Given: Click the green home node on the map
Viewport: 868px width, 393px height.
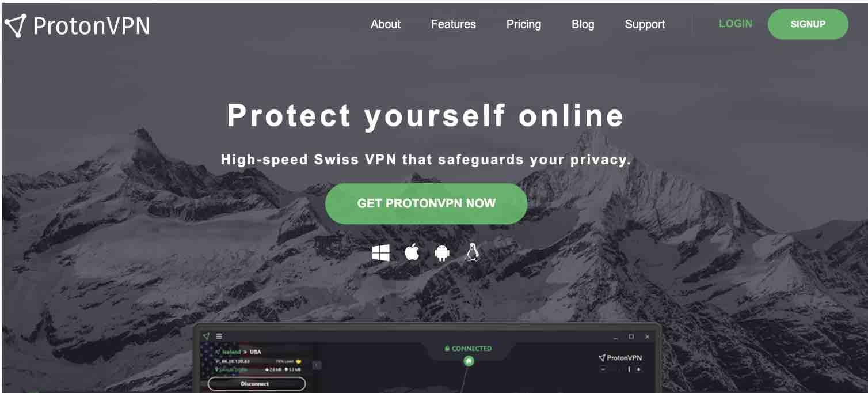Looking at the screenshot, I should [469, 361].
